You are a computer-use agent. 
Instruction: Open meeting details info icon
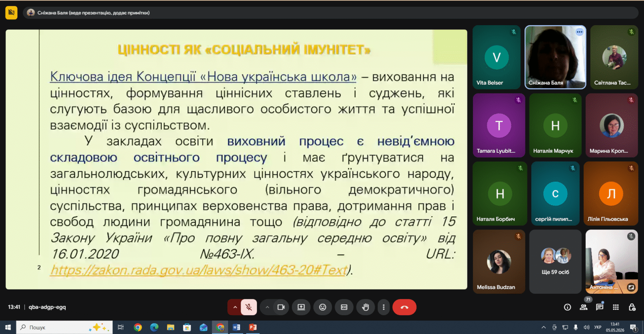[567, 307]
